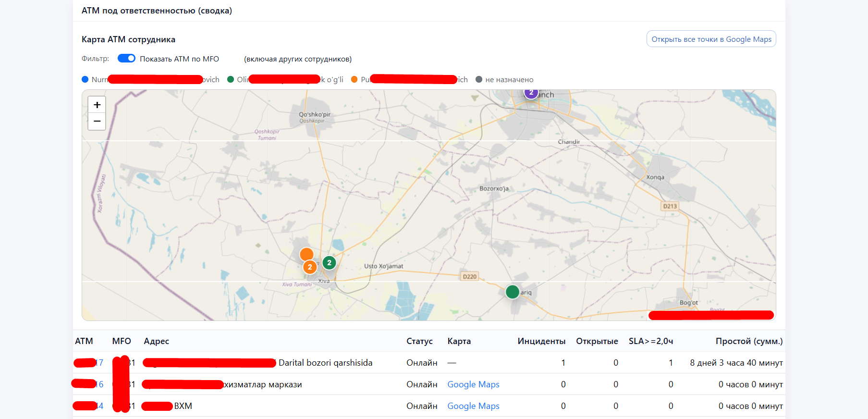Click the orange cluster marker labeled 2
The image size is (868, 419).
[x=310, y=267]
